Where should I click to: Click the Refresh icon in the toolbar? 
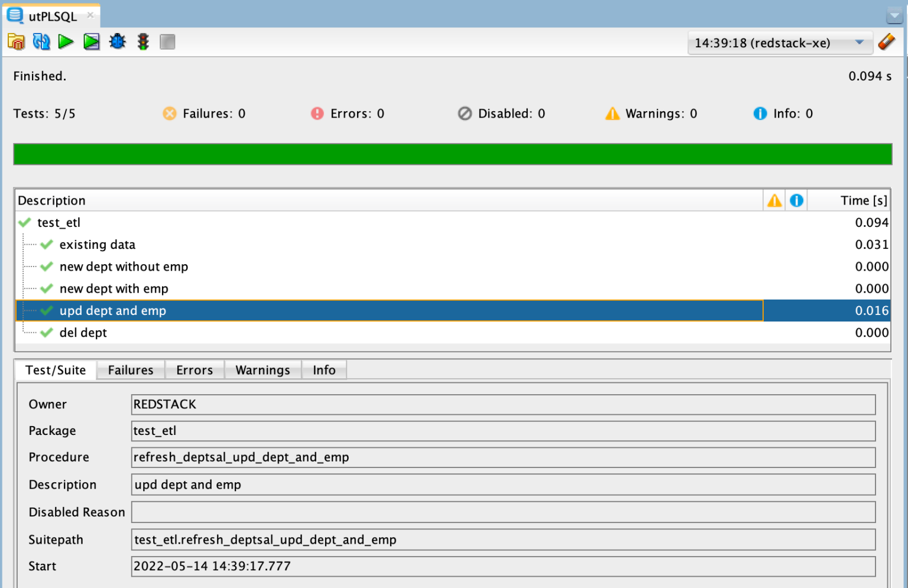(41, 41)
